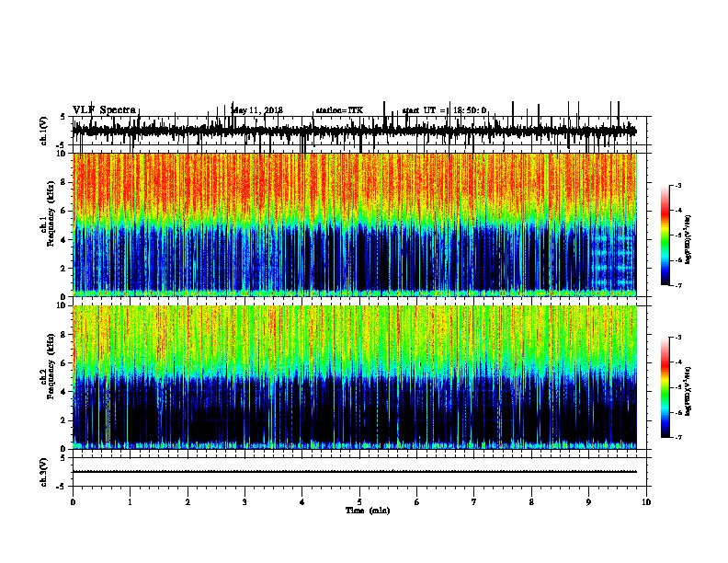The height and width of the screenshot is (563, 728).
Task: Click the ch.2 "Frequency (kHz)" axis label
Action: pyautogui.click(x=51, y=366)
